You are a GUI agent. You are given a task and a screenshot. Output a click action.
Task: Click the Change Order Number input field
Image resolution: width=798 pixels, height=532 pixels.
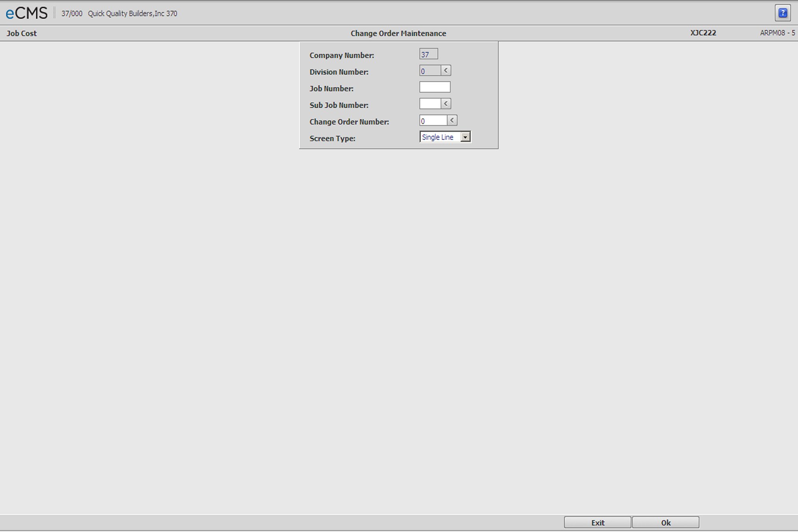tap(433, 121)
